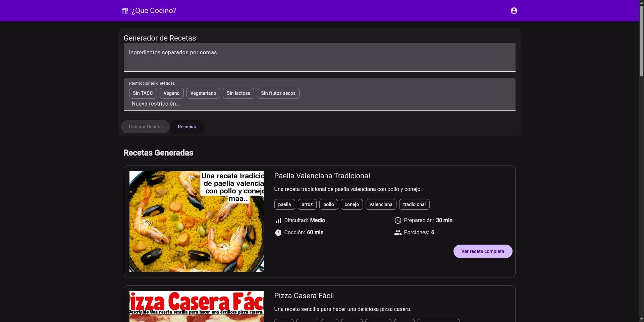Image resolution: width=644 pixels, height=322 pixels.
Task: Click the Recetas Generadas heading
Action: pyautogui.click(x=158, y=153)
